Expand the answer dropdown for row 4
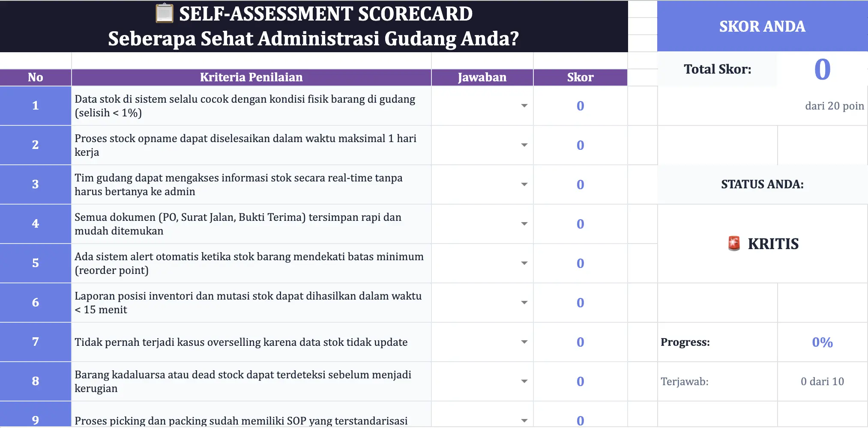The image size is (868, 428). pos(524,224)
